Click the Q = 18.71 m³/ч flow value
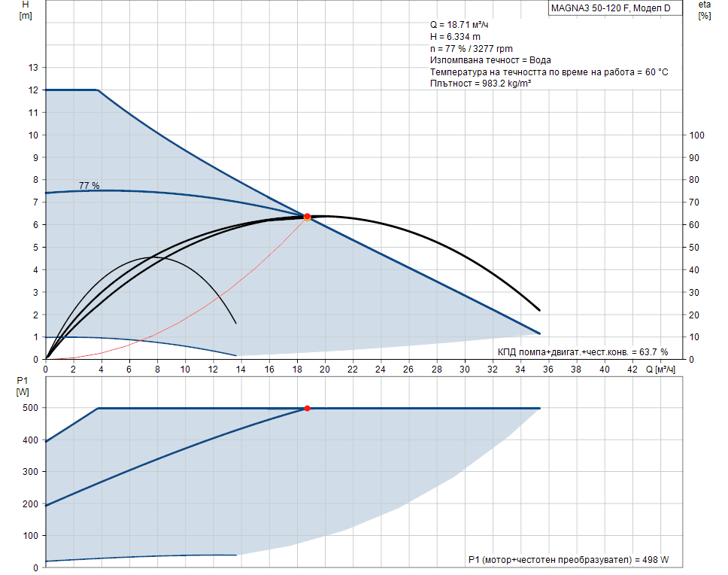The width and height of the screenshot is (728, 575). (459, 25)
